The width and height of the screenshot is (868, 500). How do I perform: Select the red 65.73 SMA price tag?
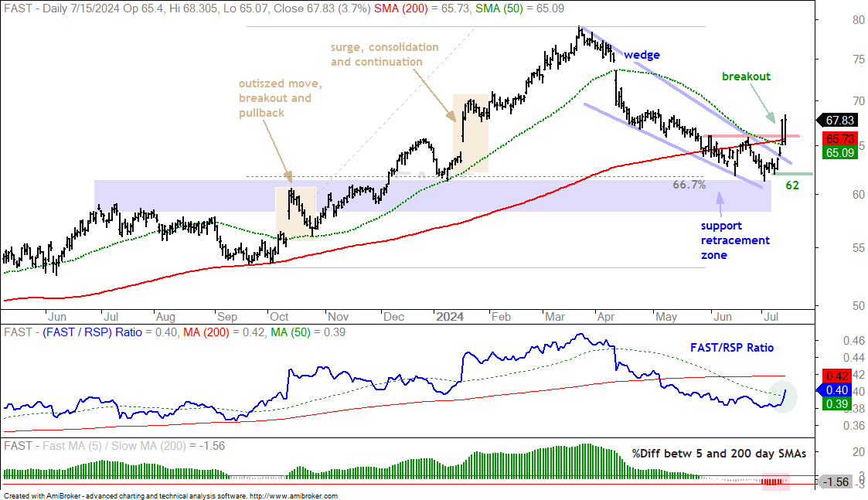coord(839,138)
